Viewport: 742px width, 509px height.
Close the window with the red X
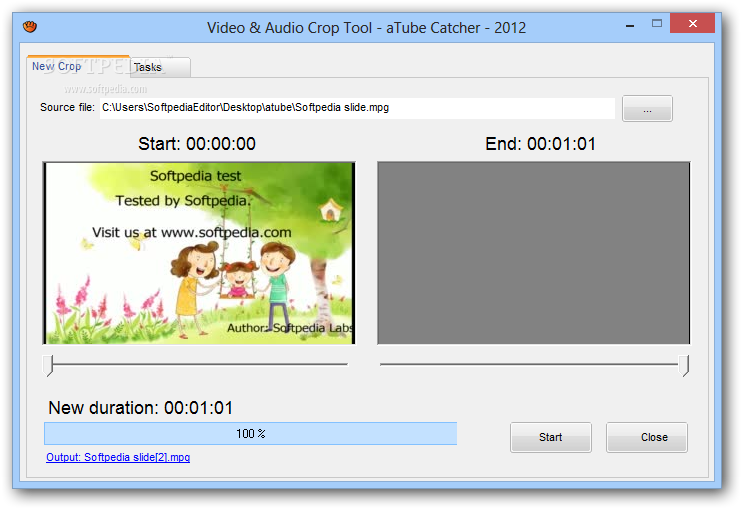(692, 23)
